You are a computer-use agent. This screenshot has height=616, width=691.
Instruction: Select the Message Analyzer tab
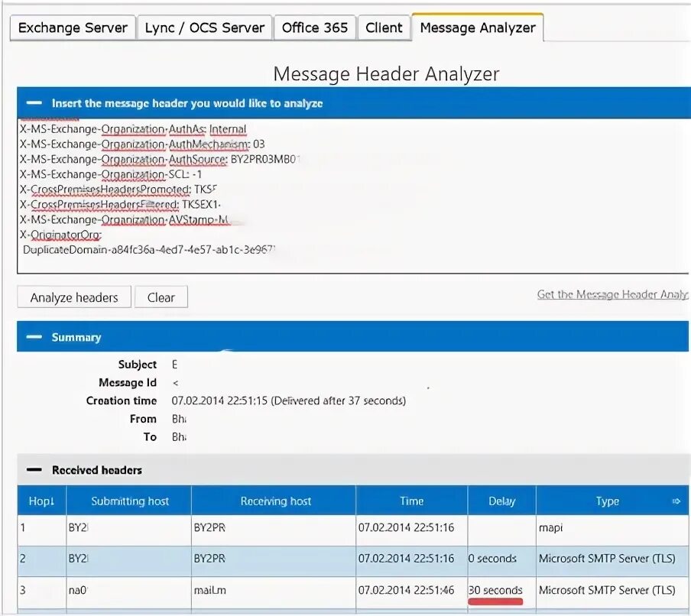point(478,28)
